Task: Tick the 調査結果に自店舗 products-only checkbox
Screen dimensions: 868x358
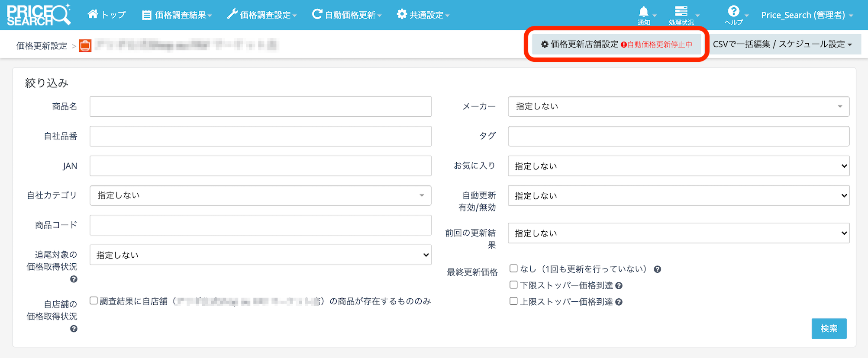Action: click(94, 300)
